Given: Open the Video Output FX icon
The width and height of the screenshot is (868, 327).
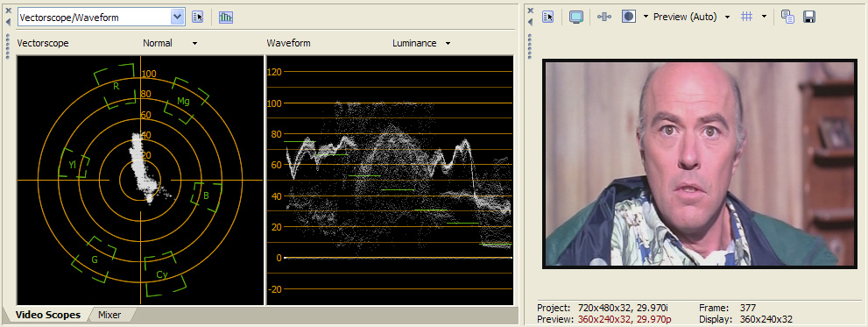Looking at the screenshot, I should click(x=604, y=18).
